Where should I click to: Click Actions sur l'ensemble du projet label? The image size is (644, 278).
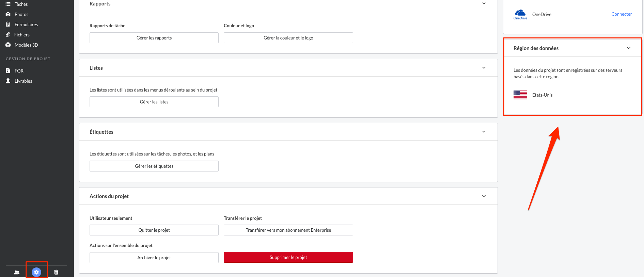click(x=121, y=245)
